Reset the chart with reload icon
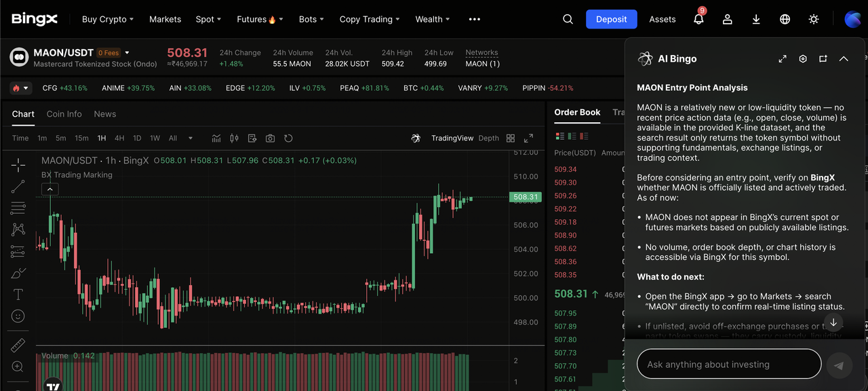Viewport: 868px width, 391px height. point(288,138)
